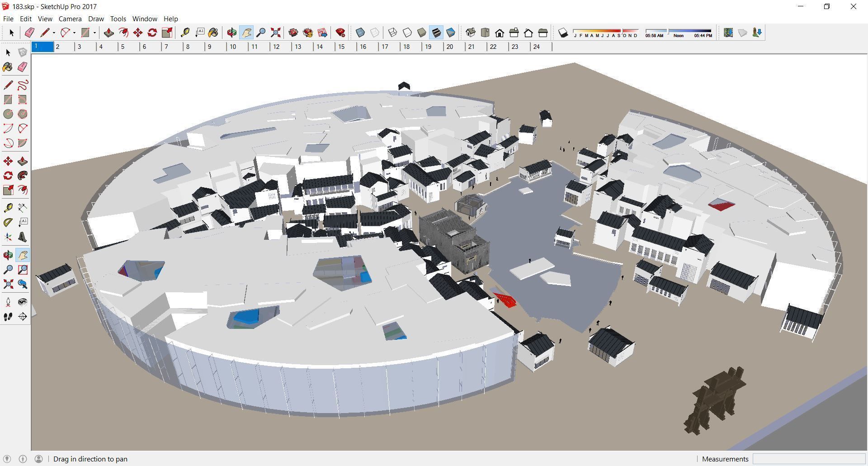The height and width of the screenshot is (466, 868).
Task: Open the Help menu
Action: coord(170,19)
